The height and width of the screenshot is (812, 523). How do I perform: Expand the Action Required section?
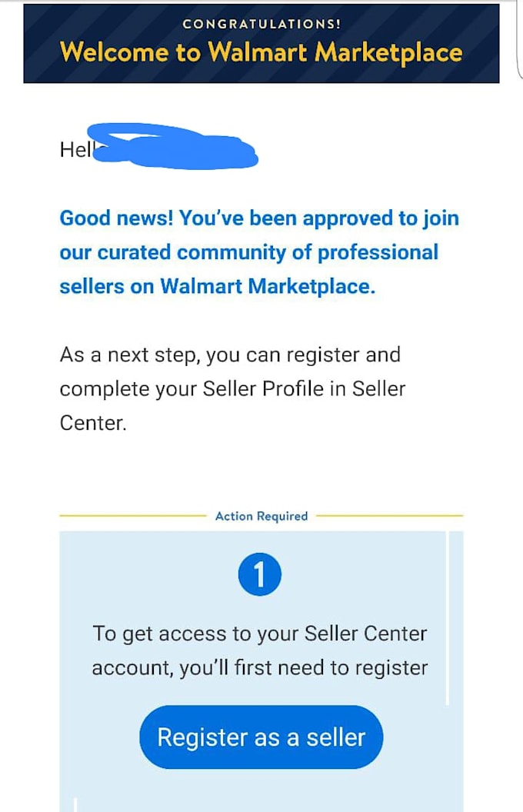tap(261, 516)
